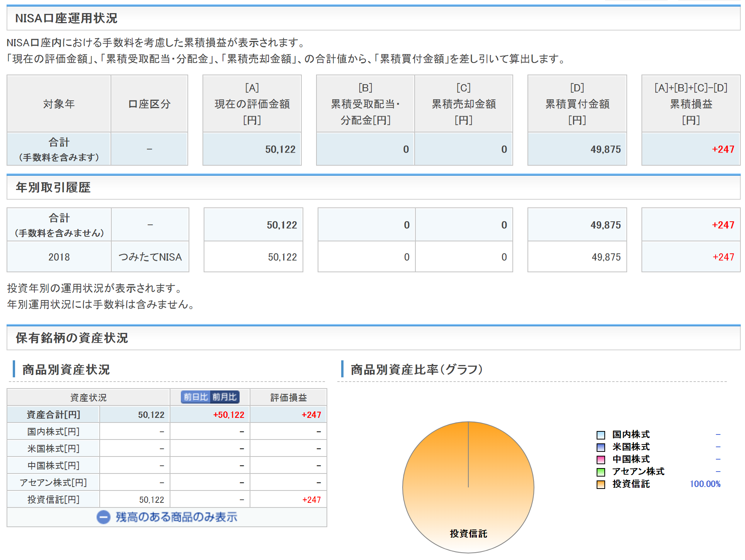745x560 pixels.
Task: Click the blue minus collapse icon
Action: 103,517
